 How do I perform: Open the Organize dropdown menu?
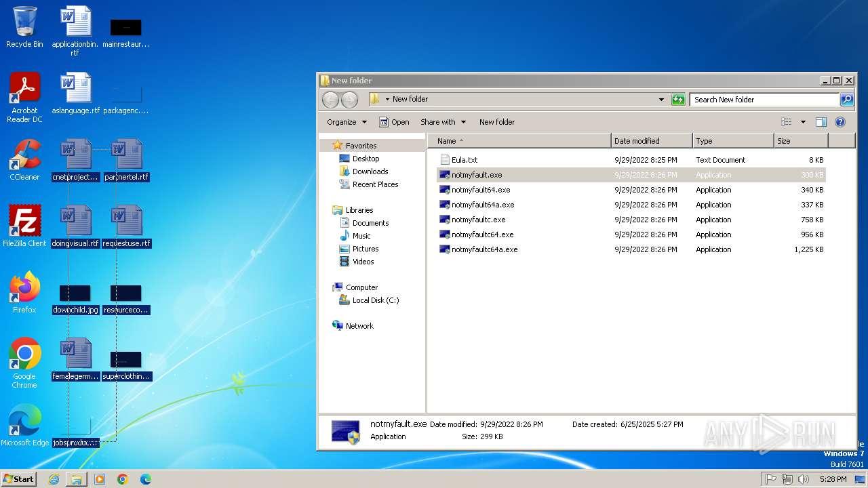[347, 122]
